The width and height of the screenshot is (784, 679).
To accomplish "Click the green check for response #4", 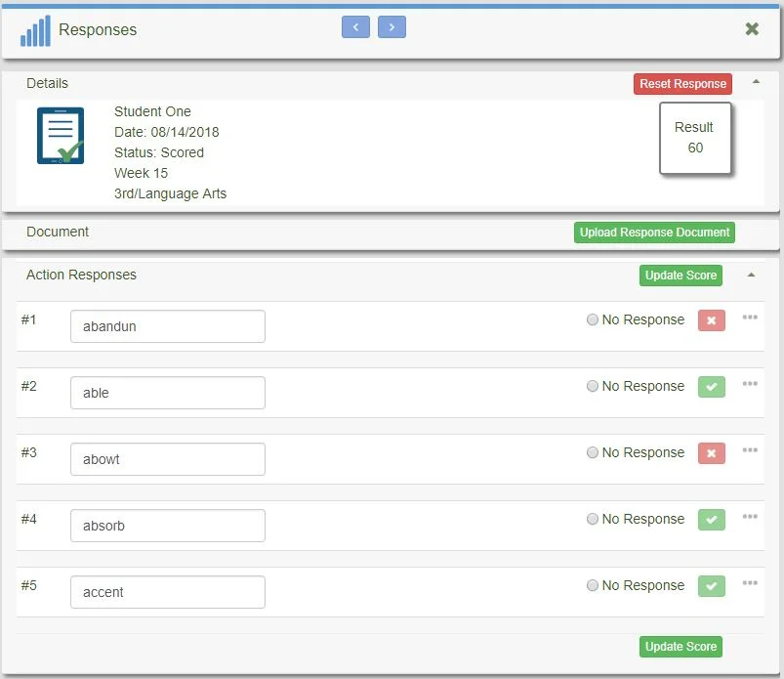I will pos(711,520).
